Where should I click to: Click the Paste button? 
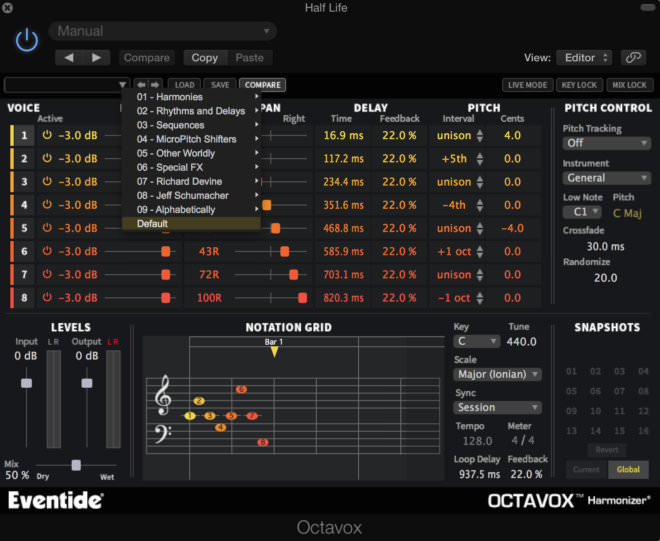250,58
